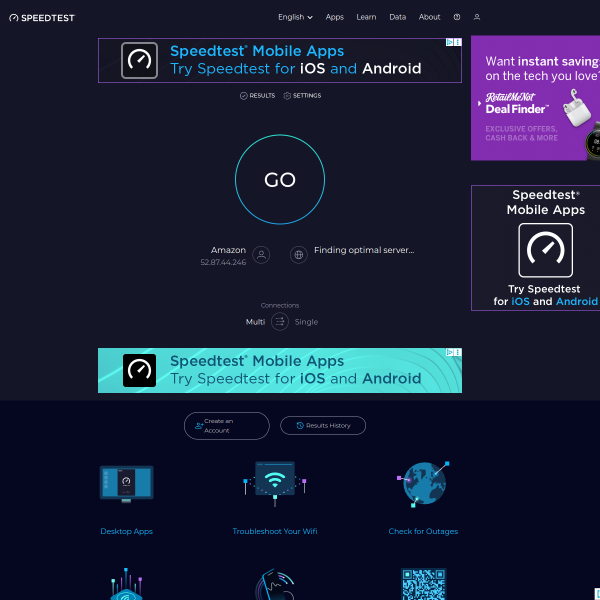Image resolution: width=600 pixels, height=600 pixels.
Task: Click the Finding optimal server text
Action: coord(364,250)
